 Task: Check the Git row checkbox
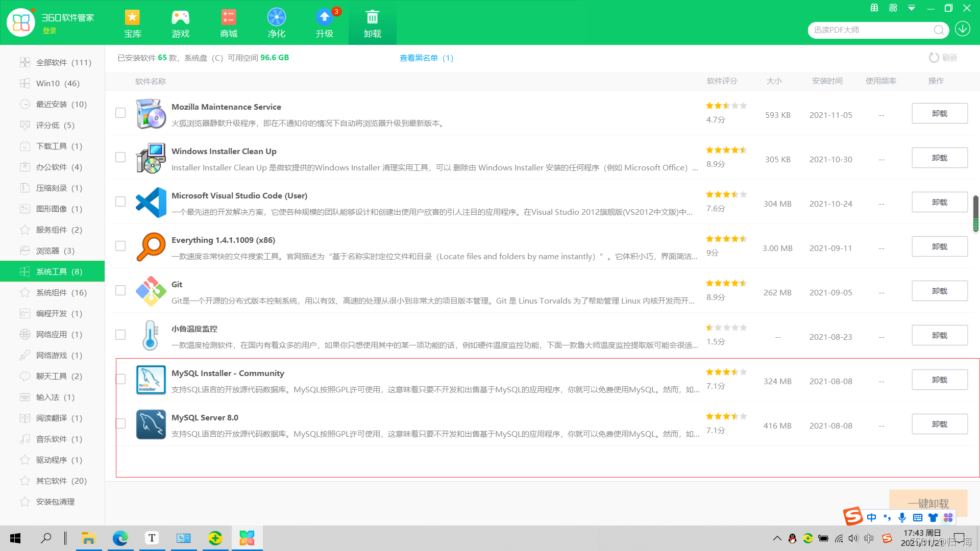[120, 290]
